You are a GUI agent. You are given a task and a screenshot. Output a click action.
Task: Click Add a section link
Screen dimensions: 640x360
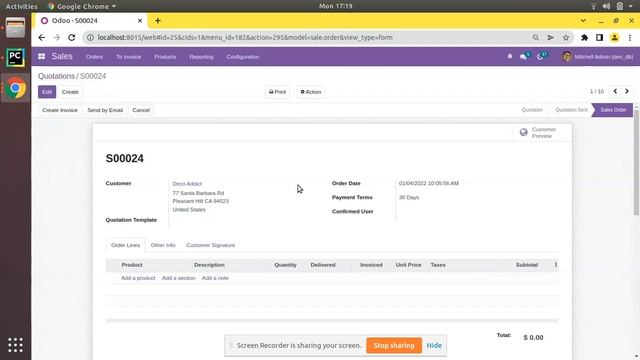(178, 278)
